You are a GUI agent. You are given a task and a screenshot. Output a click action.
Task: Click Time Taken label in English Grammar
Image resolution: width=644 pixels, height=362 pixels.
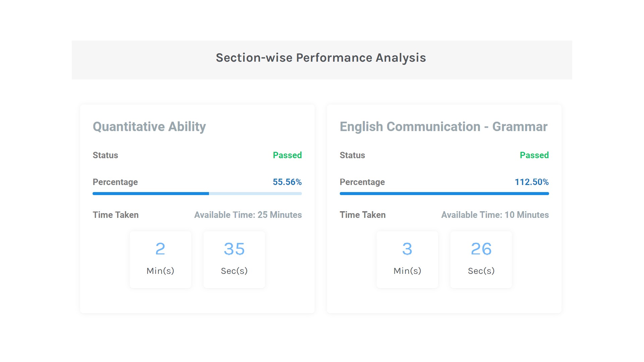[363, 215]
